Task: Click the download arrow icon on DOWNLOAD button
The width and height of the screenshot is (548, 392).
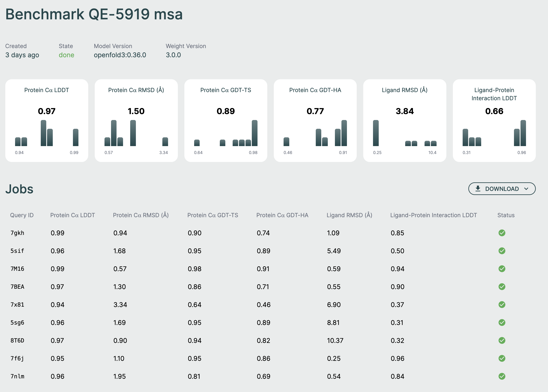Action: tap(478, 189)
